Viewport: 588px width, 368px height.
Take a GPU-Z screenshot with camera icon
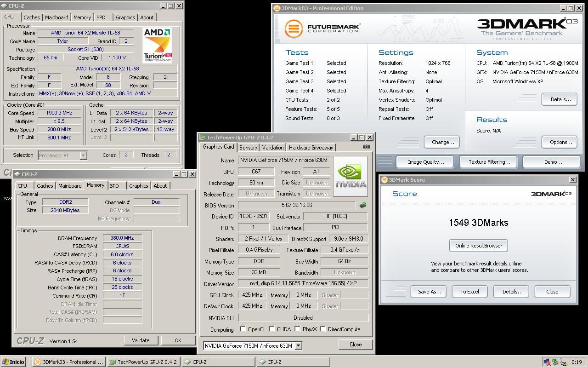[x=366, y=147]
